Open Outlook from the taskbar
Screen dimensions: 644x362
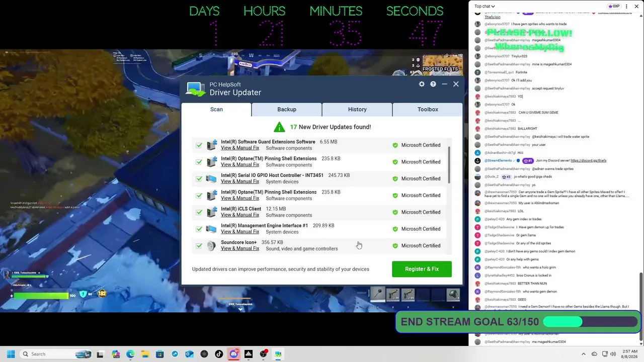[x=189, y=354]
